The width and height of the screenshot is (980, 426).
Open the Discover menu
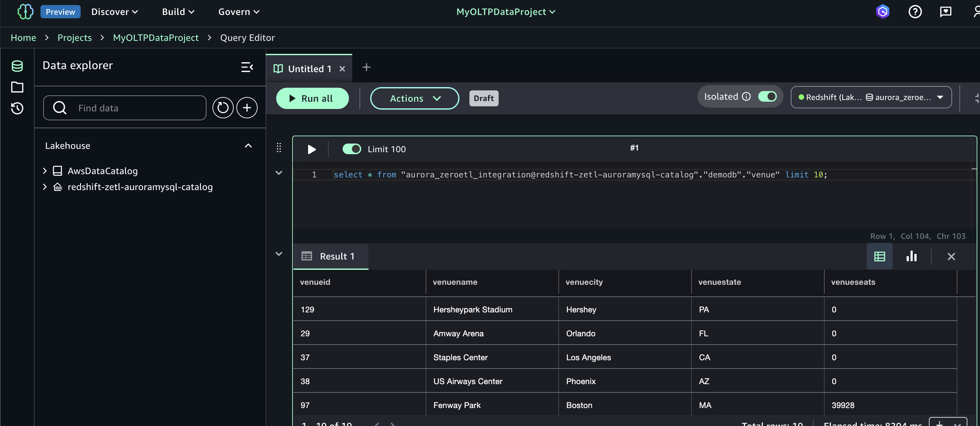(x=114, y=12)
